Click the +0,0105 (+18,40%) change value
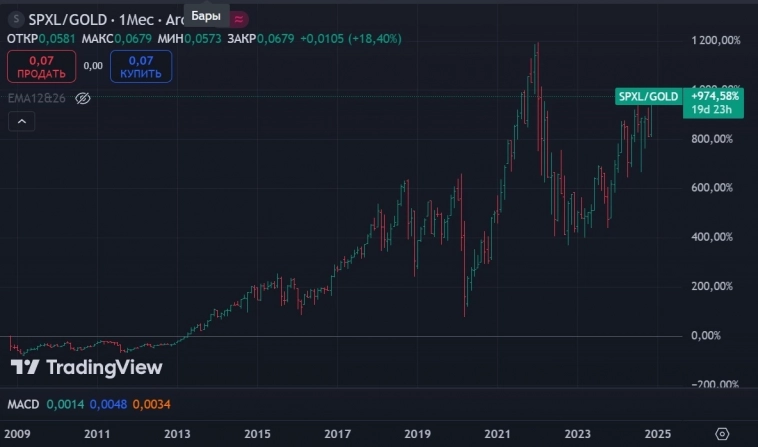758x447 pixels. 351,39
